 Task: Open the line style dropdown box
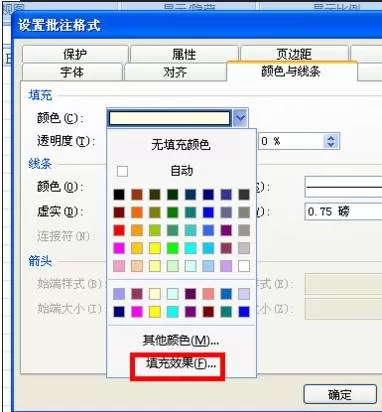tap(343, 187)
